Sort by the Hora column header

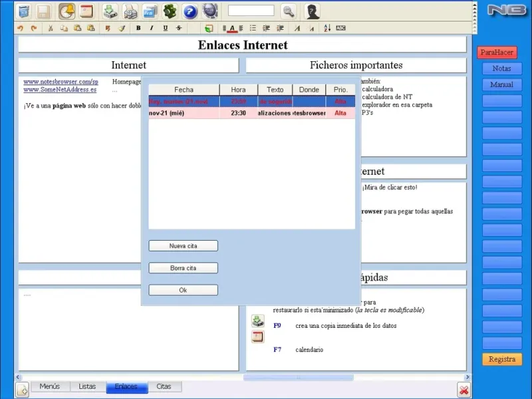(239, 90)
